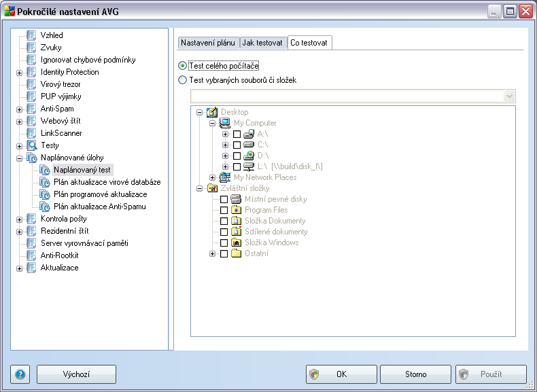This screenshot has height=392, width=537.
Task: Click the Složka Windows folder icon
Action: pos(236,243)
